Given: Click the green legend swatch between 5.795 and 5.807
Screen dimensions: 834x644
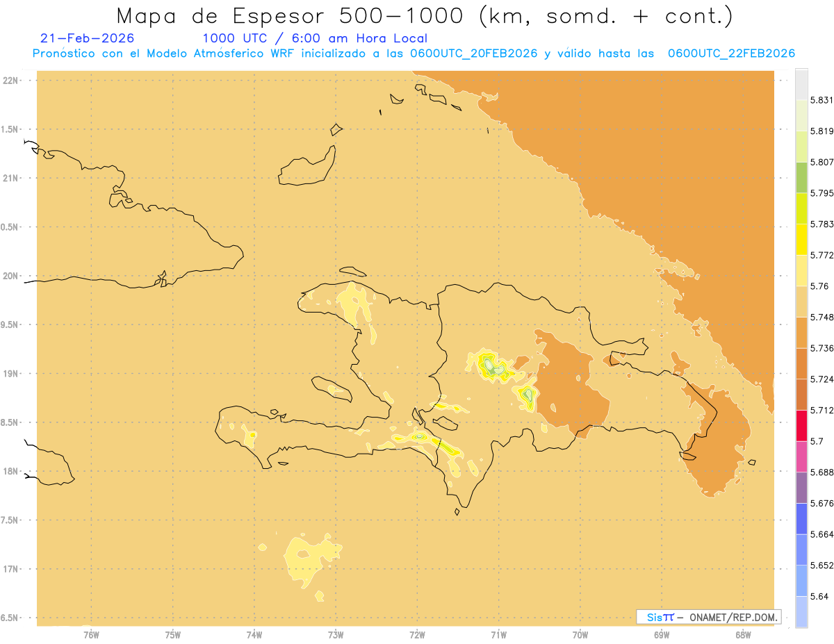Looking at the screenshot, I should click(801, 177).
